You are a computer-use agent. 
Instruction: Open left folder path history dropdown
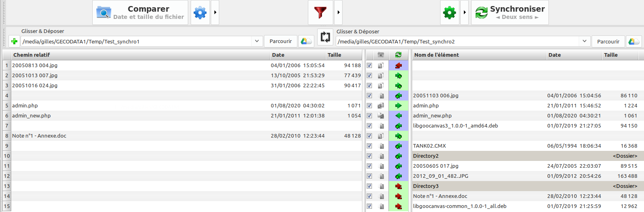(257, 41)
